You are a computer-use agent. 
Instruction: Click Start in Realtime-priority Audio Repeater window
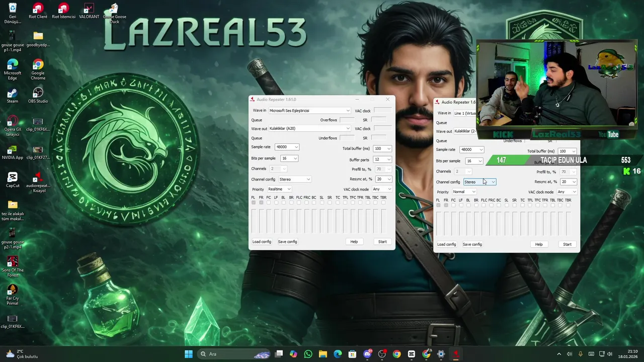tap(382, 242)
